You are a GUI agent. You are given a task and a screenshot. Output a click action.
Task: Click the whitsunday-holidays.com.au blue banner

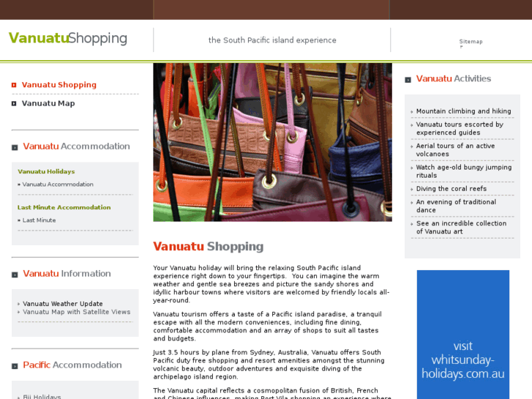pyautogui.click(x=462, y=335)
